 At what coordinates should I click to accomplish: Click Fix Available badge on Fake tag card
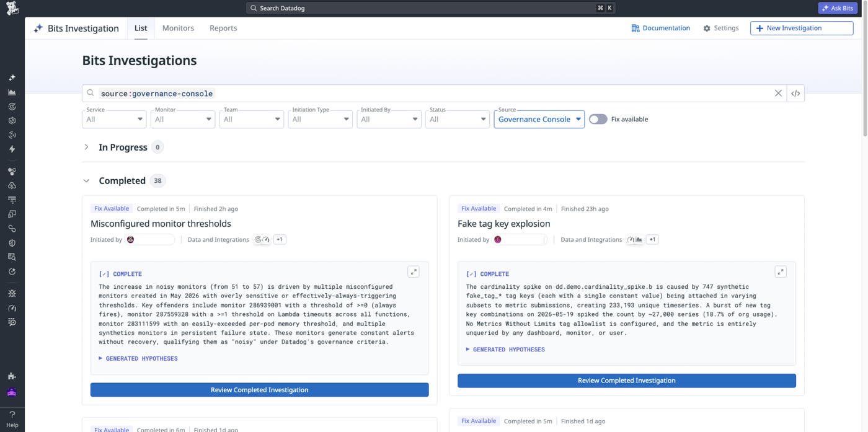[x=479, y=209]
